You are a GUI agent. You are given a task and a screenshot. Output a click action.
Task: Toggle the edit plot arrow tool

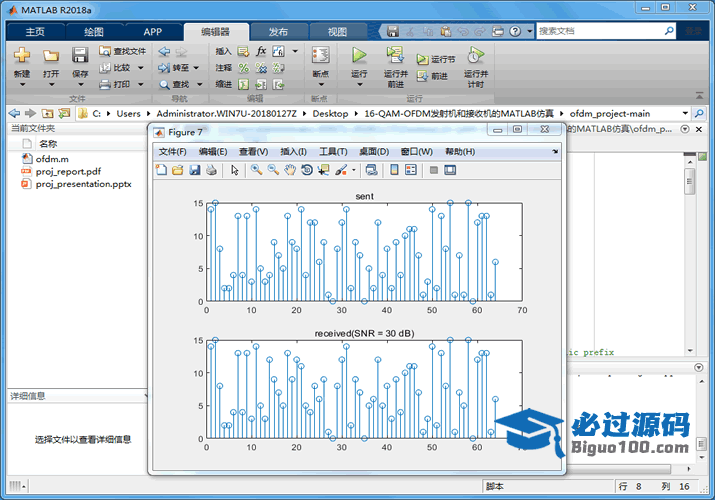tap(235, 170)
